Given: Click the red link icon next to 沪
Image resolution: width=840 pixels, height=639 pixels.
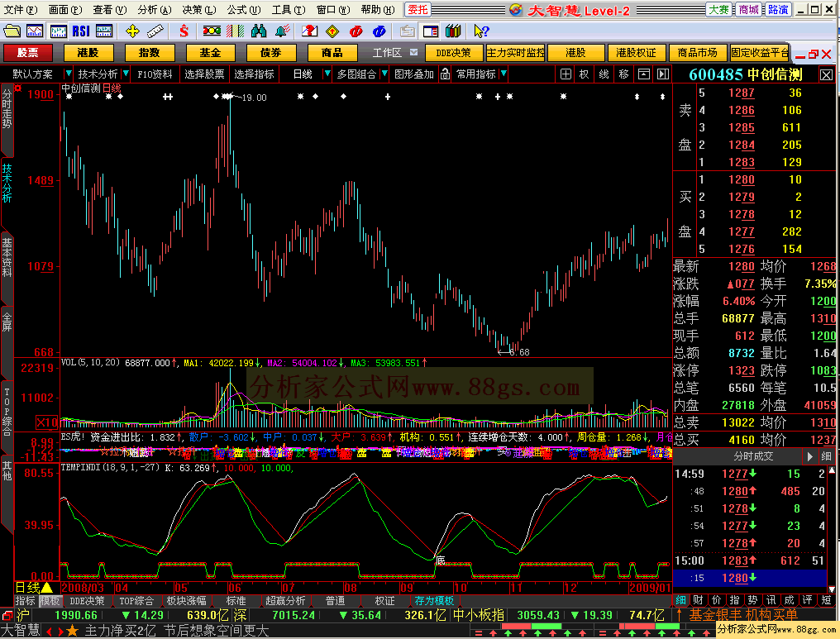Looking at the screenshot, I should click(7, 615).
